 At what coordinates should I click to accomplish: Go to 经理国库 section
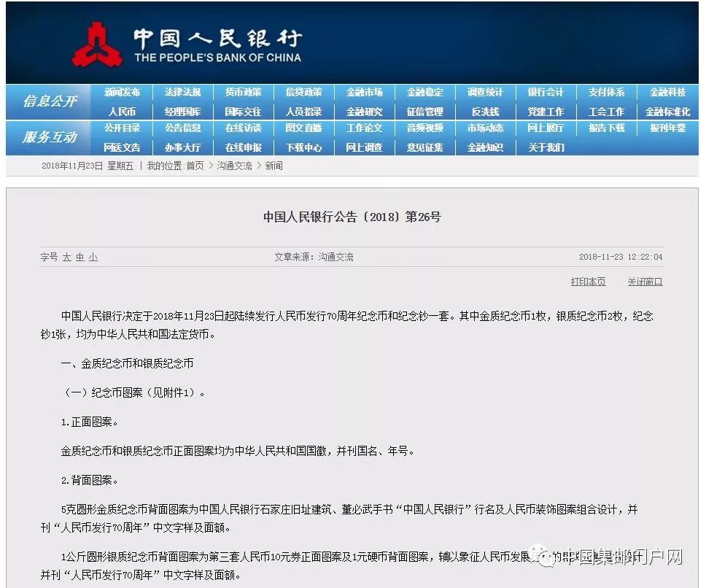[182, 112]
